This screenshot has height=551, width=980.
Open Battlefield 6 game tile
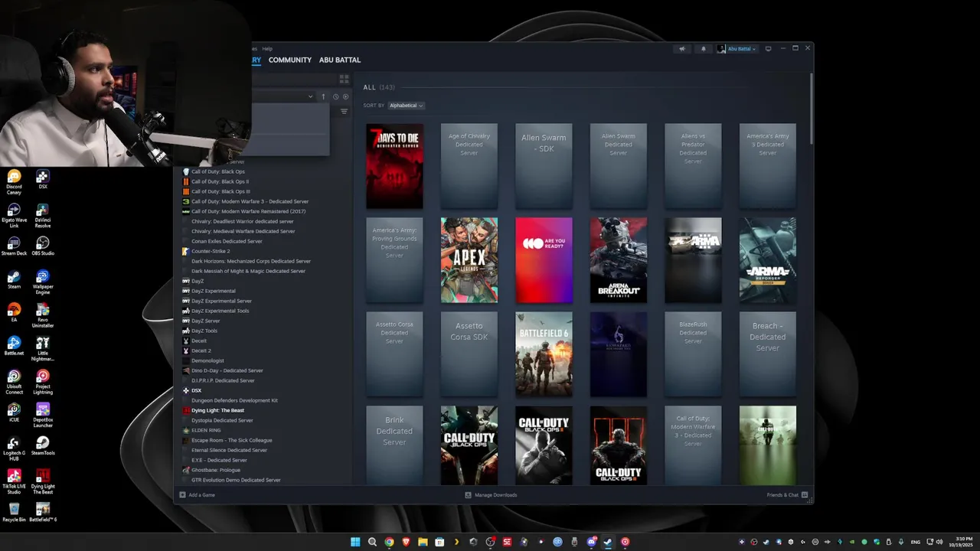coord(544,354)
